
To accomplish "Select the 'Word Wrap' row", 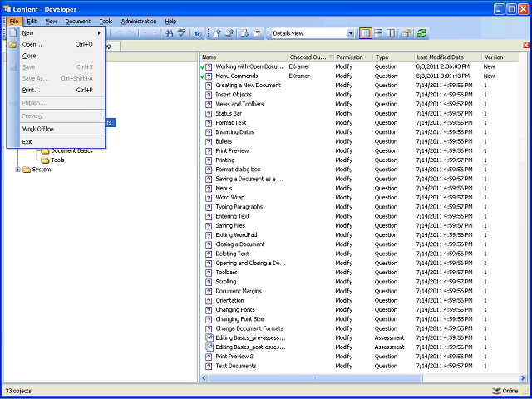I will (359, 198).
